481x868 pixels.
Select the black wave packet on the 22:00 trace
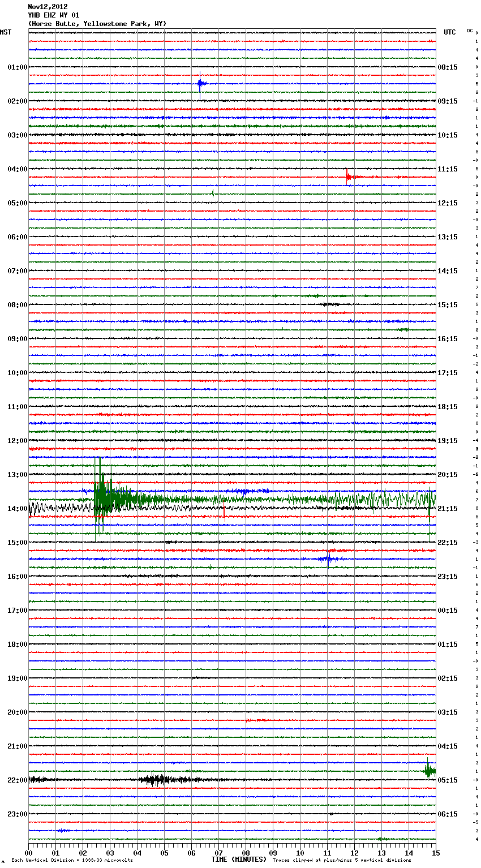click(154, 780)
